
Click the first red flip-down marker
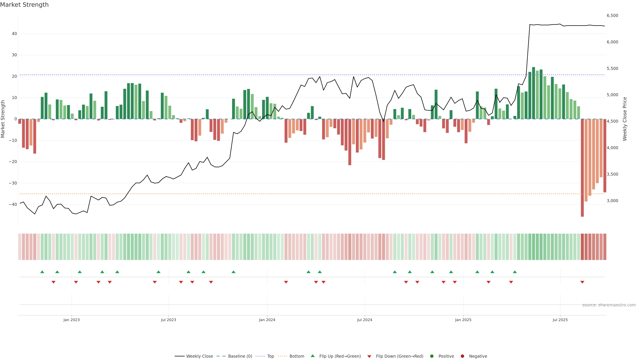53,282
